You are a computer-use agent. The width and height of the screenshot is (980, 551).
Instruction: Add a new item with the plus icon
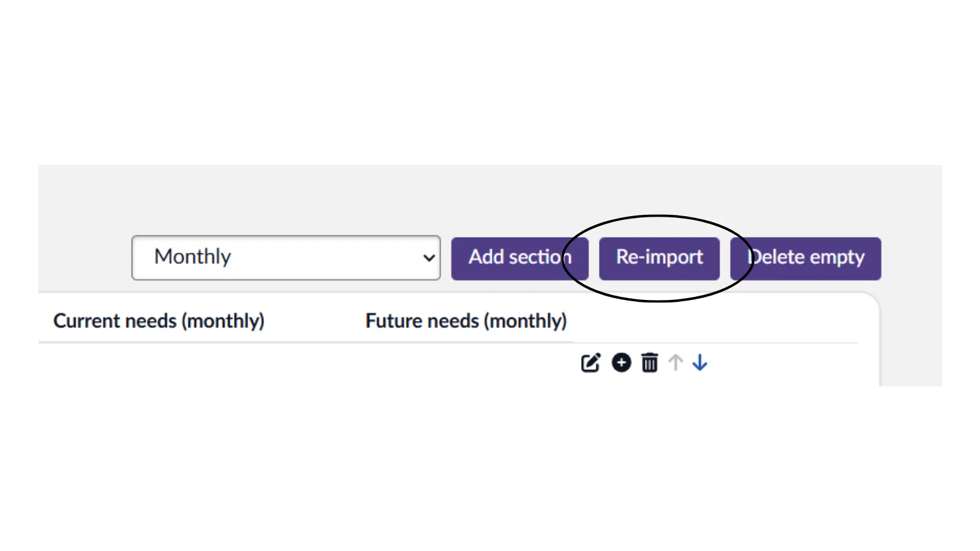pos(621,363)
